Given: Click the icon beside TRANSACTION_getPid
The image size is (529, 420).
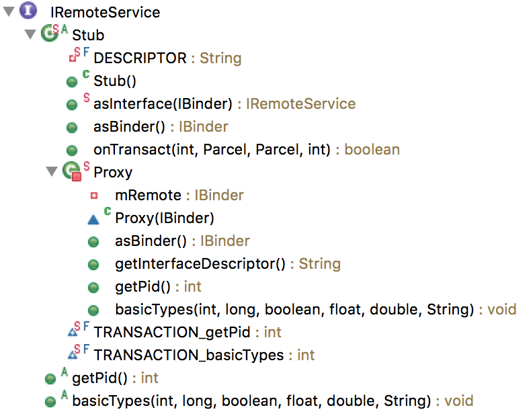Looking at the screenshot, I should [73, 332].
